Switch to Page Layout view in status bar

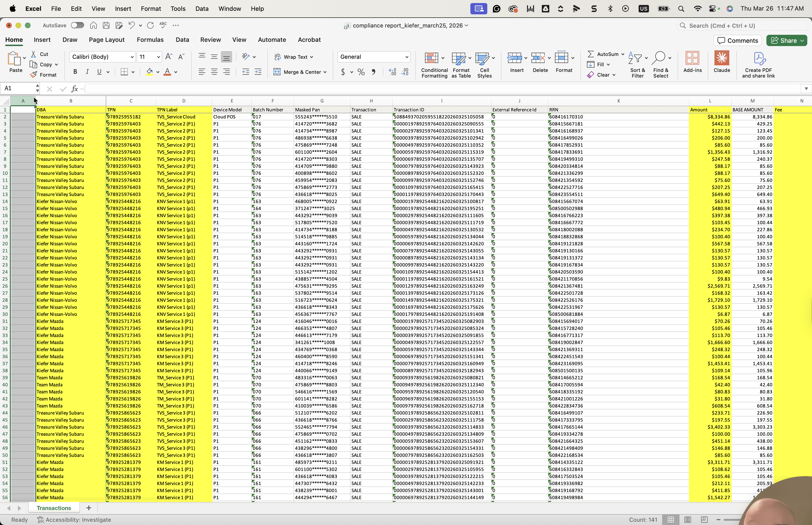688,520
